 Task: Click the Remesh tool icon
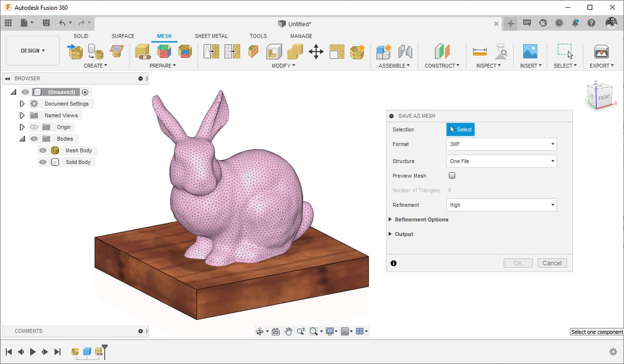211,51
